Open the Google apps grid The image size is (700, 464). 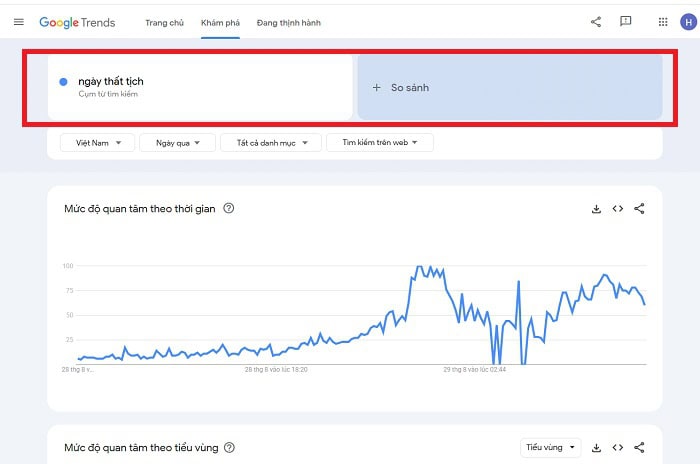[663, 22]
